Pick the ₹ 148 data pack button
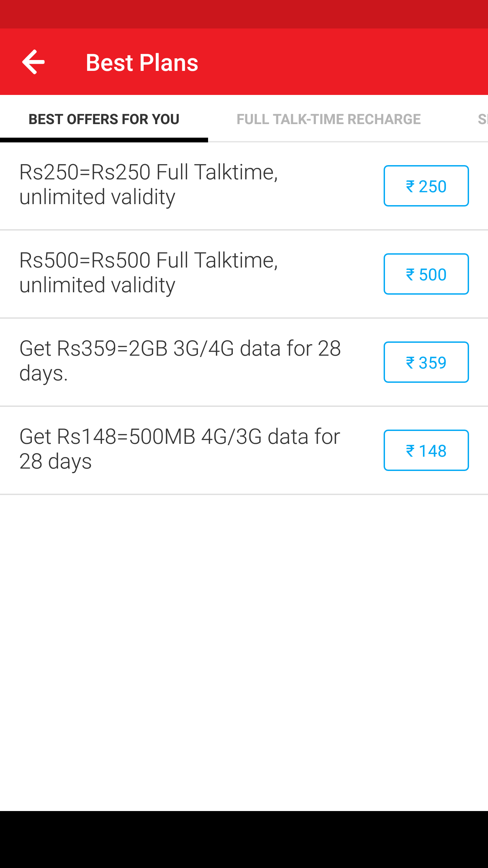The image size is (488, 868). (426, 450)
